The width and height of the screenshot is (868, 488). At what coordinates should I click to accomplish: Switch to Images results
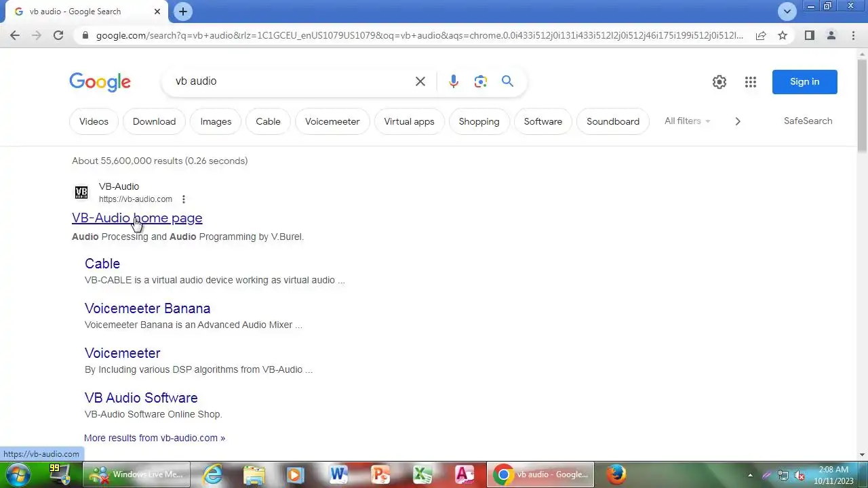tap(216, 121)
